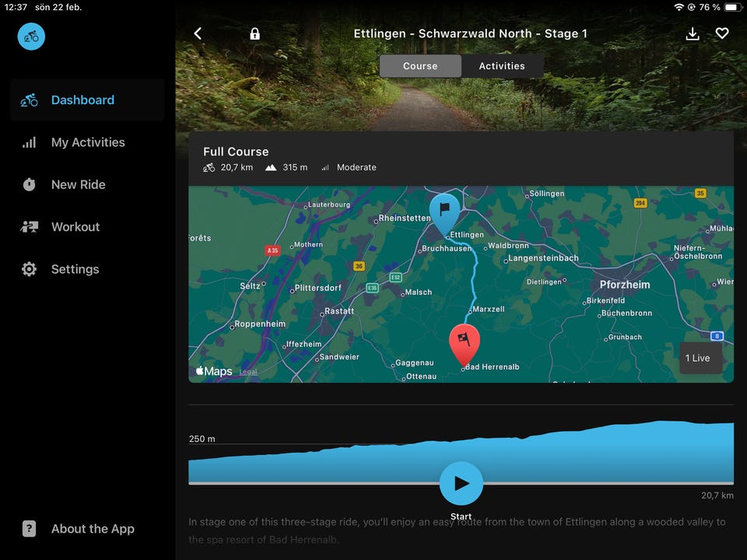The height and width of the screenshot is (560, 747).
Task: Click the difficulty bars icon
Action: tap(325, 168)
